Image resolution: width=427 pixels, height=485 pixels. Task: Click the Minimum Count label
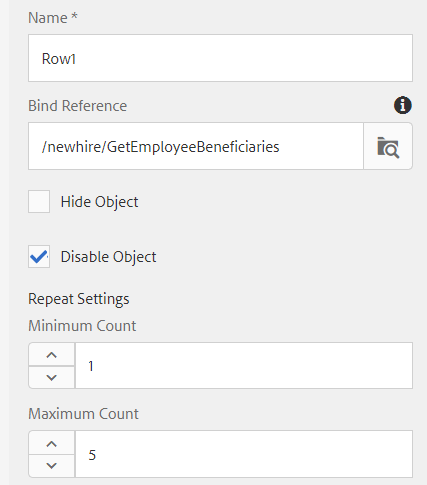[x=82, y=326]
